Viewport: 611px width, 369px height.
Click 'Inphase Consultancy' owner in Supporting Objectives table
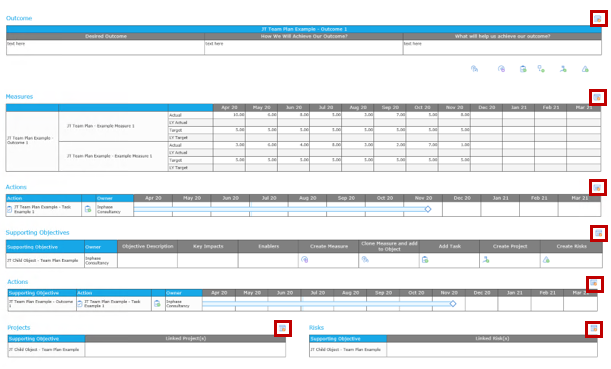pos(97,261)
